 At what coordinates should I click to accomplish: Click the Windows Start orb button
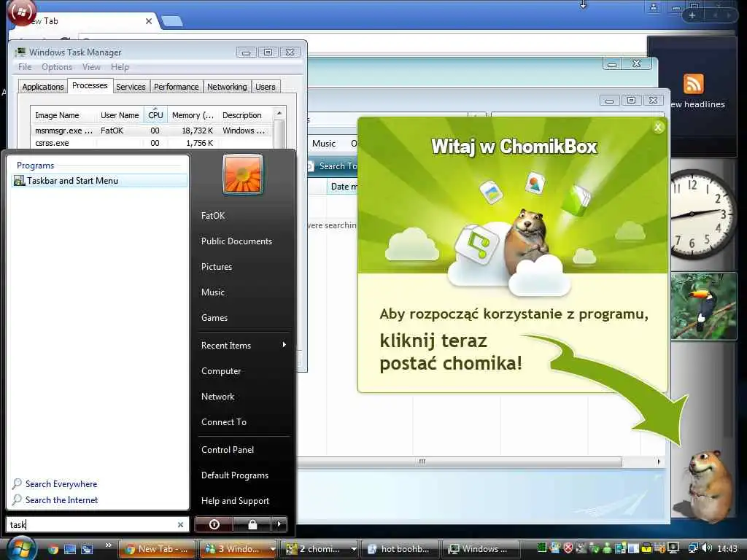(x=21, y=548)
